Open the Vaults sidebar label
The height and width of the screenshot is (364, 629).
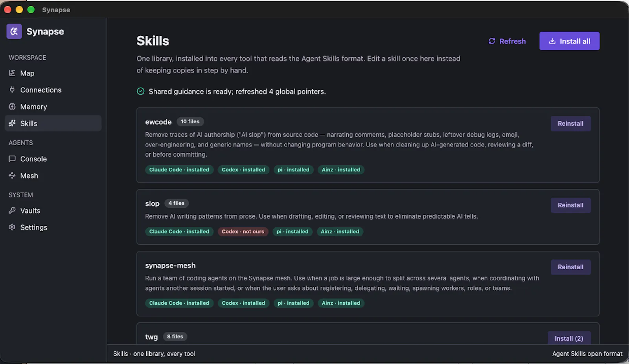pos(30,210)
